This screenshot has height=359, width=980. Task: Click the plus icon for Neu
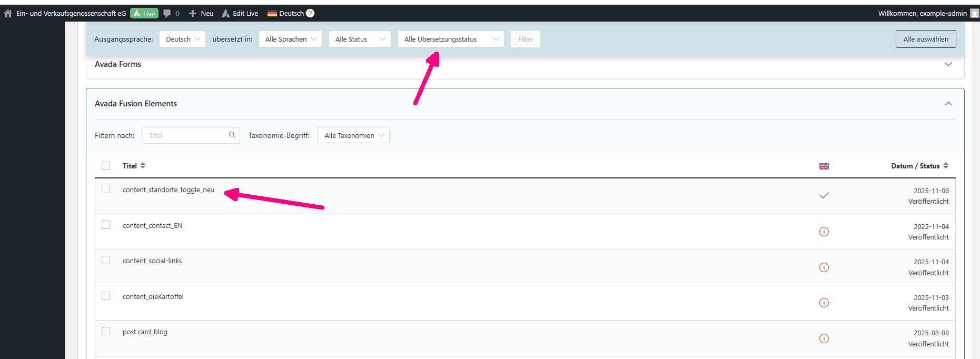[193, 14]
